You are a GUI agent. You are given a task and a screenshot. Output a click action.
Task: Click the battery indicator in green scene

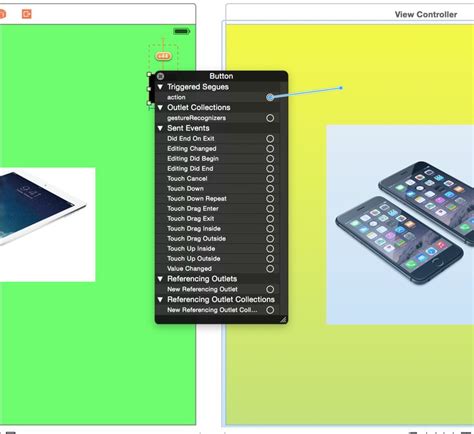click(182, 31)
